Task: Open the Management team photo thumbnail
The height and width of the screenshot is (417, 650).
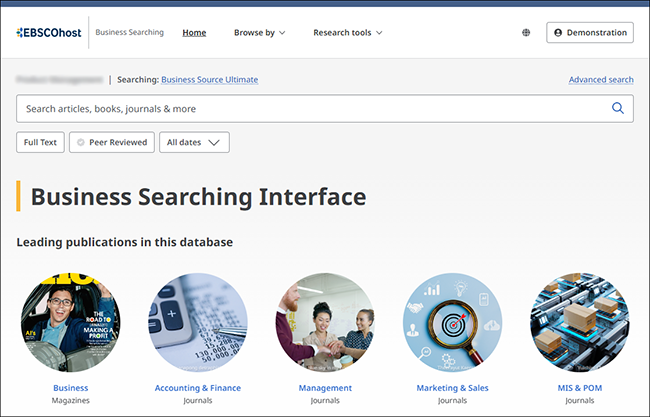Action: (x=325, y=322)
